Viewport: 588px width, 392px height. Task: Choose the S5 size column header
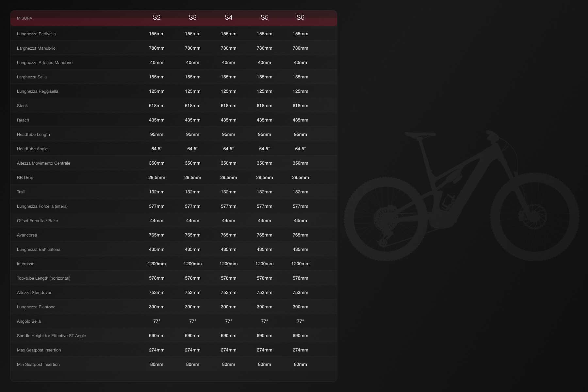point(264,18)
